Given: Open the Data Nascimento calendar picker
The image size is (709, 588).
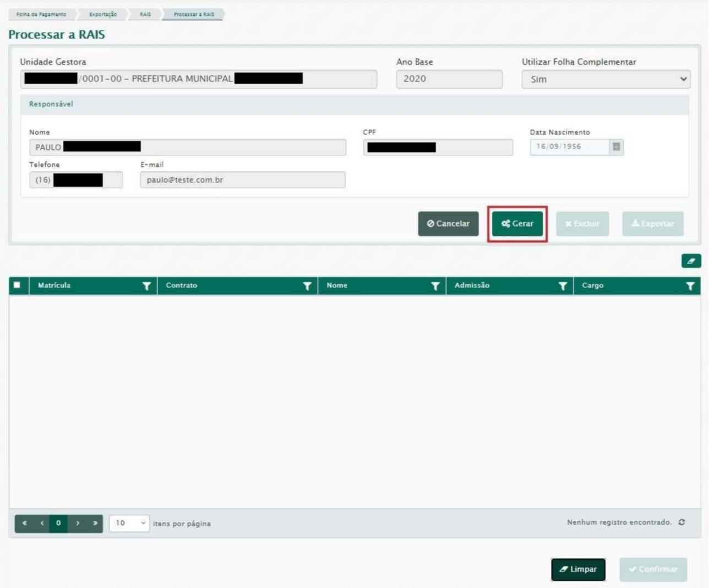Looking at the screenshot, I should pyautogui.click(x=617, y=147).
